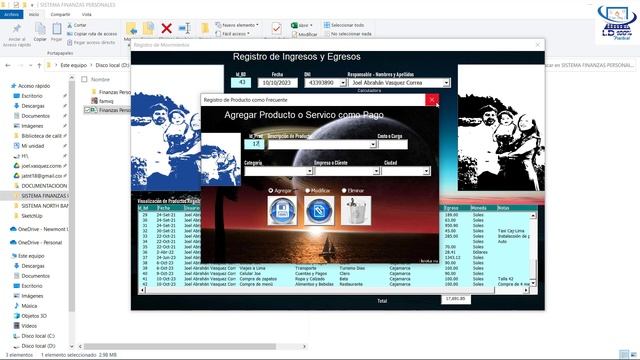Open the Nuevo elemento dropdown

pyautogui.click(x=237, y=25)
